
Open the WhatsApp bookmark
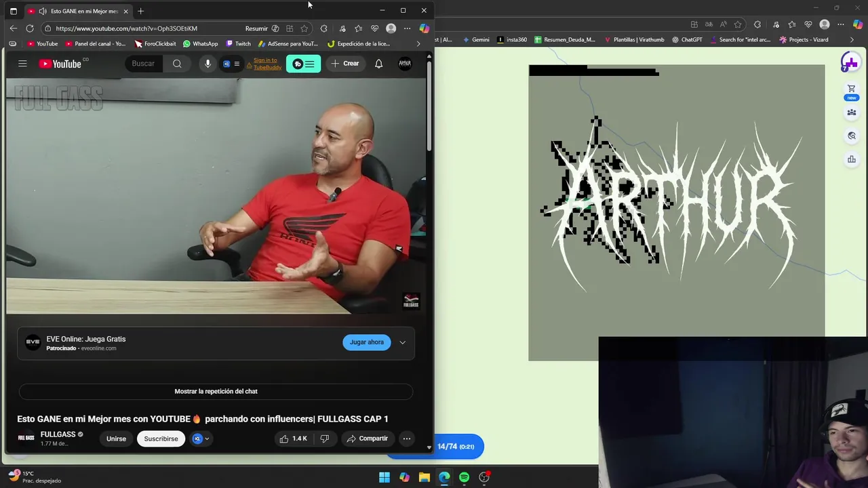point(200,43)
